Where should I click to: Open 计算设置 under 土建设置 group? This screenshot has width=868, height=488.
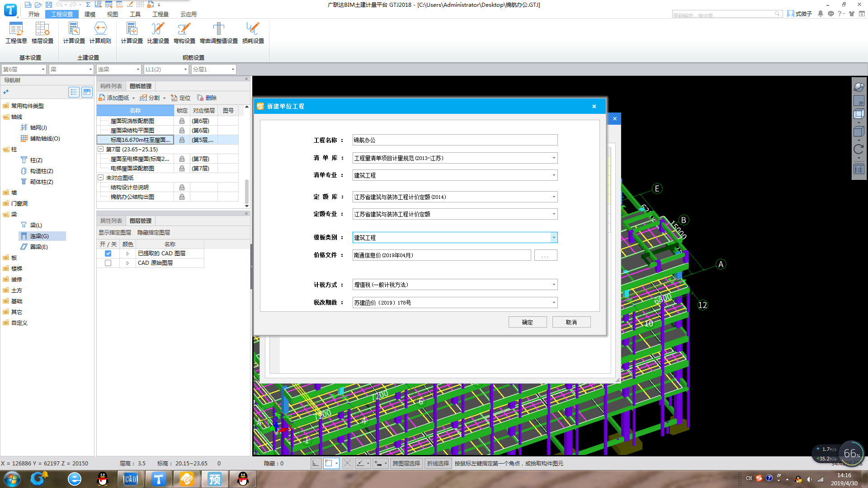click(74, 33)
